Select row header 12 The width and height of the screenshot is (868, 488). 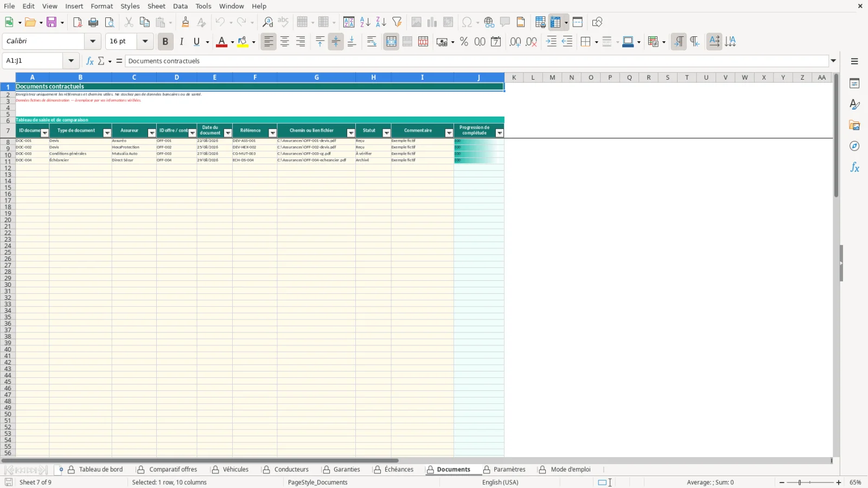coord(8,168)
